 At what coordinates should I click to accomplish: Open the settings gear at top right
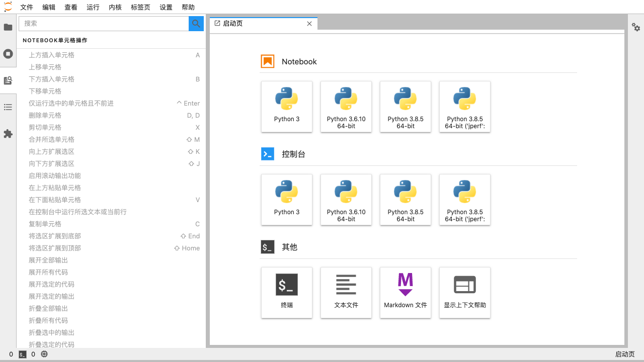click(636, 28)
